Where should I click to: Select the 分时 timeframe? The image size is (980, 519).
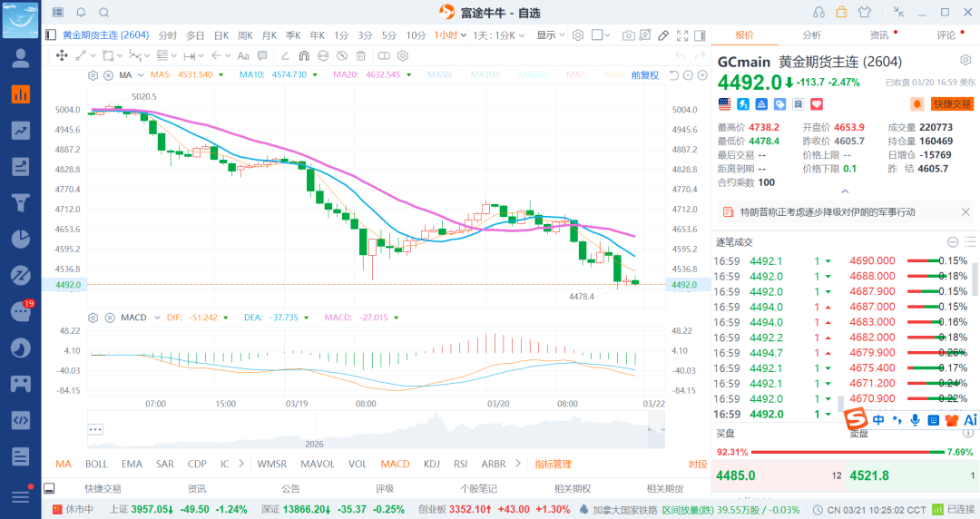(168, 35)
